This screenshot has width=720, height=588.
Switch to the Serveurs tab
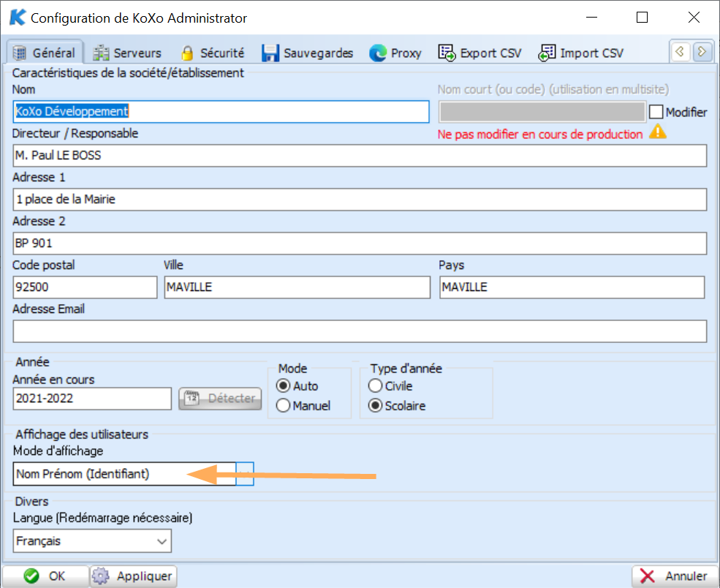[x=127, y=53]
